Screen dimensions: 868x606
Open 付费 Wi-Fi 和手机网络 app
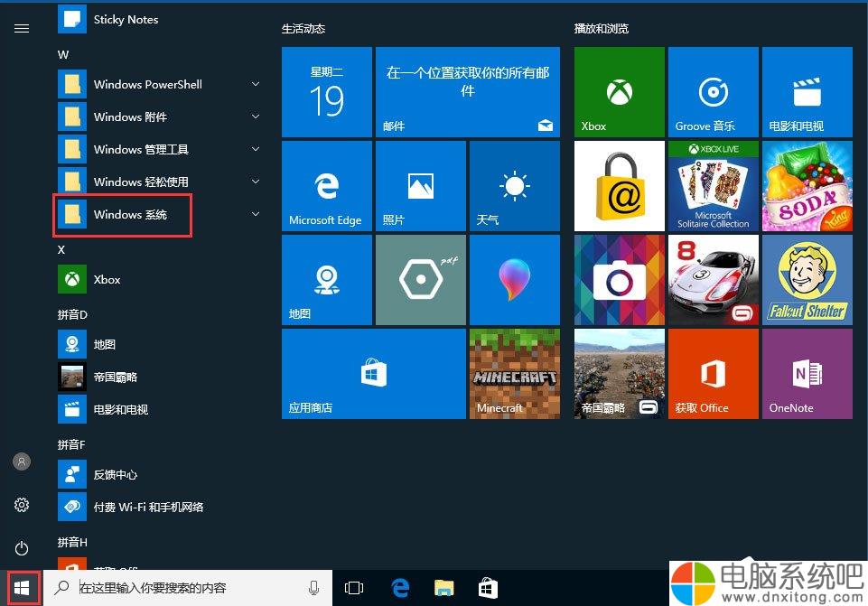161,507
